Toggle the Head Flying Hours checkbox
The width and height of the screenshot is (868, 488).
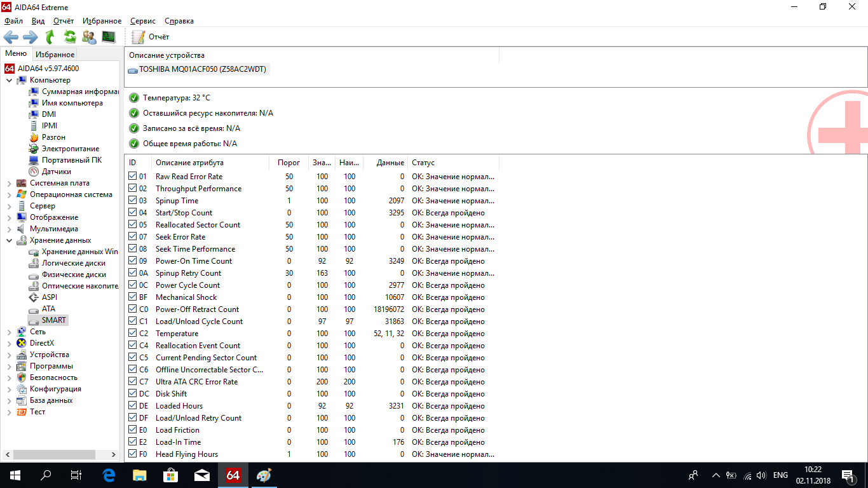(x=132, y=454)
